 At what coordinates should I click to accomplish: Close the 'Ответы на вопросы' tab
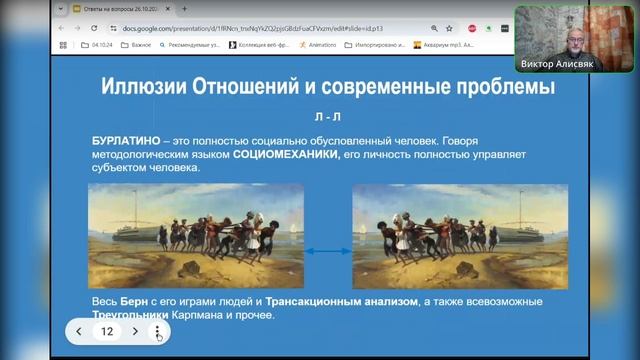pyautogui.click(x=168, y=9)
